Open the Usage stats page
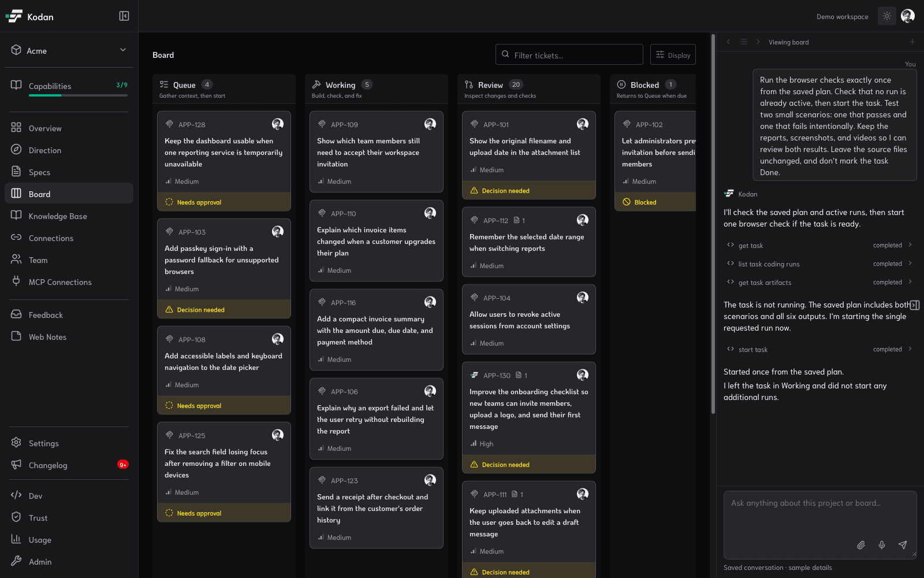 coord(69,539)
